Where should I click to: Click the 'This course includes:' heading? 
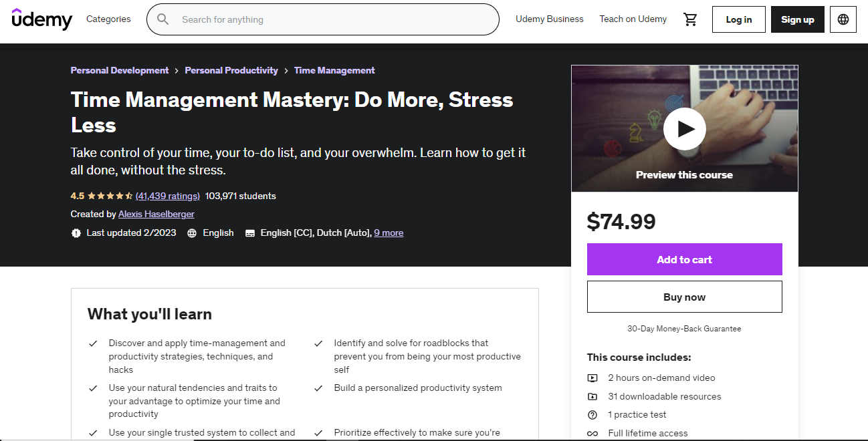click(x=639, y=357)
